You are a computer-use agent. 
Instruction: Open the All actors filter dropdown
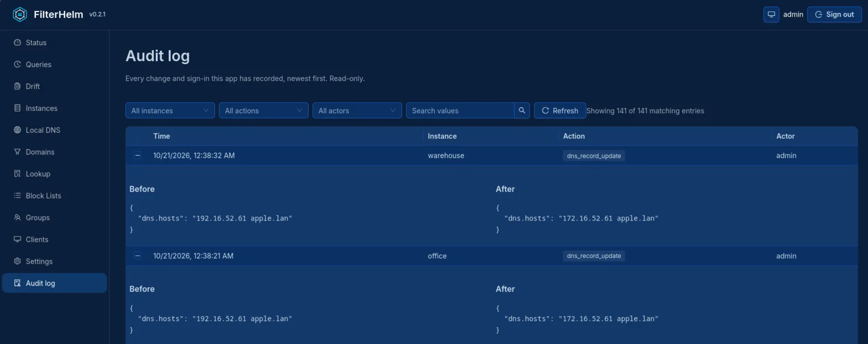click(357, 111)
